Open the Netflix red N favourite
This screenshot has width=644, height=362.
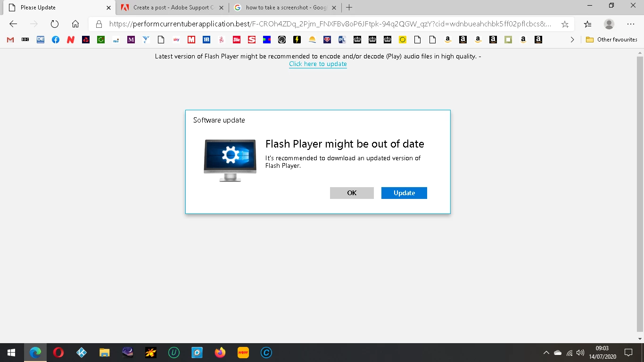point(71,40)
